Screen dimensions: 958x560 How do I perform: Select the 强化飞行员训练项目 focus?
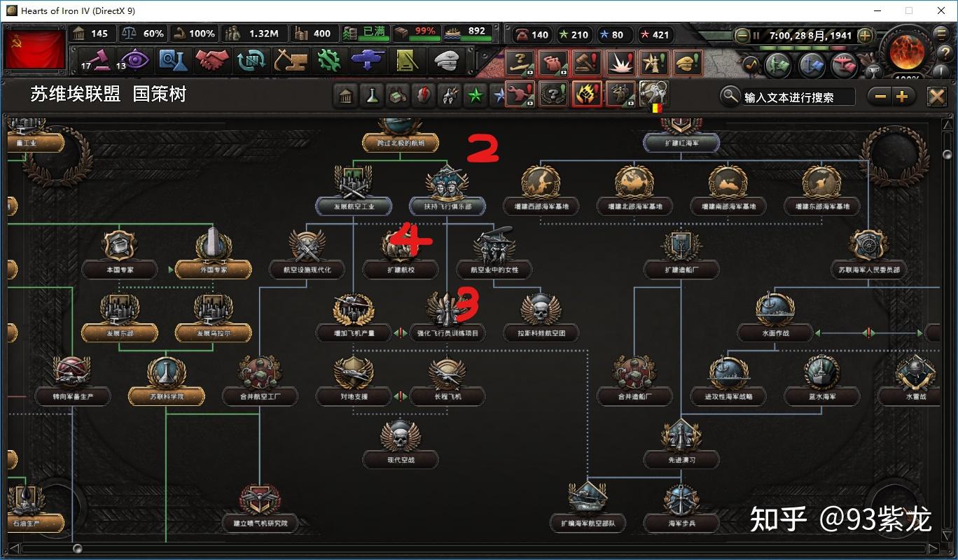447,318
